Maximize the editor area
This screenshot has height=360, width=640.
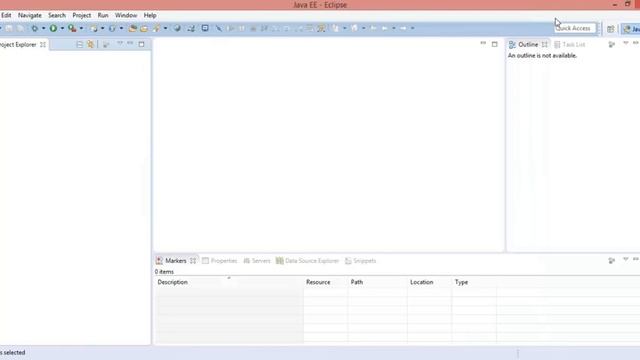[495, 44]
